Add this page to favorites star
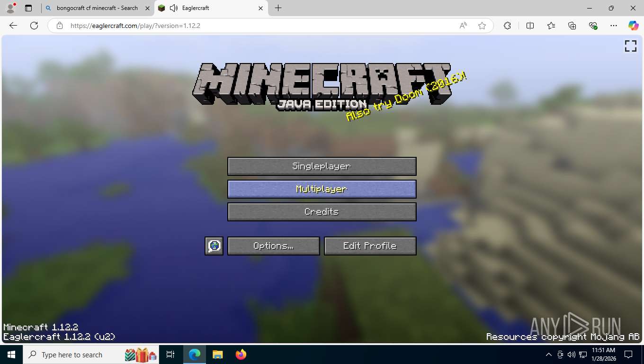Screen dimensions: 644x364 (482, 26)
